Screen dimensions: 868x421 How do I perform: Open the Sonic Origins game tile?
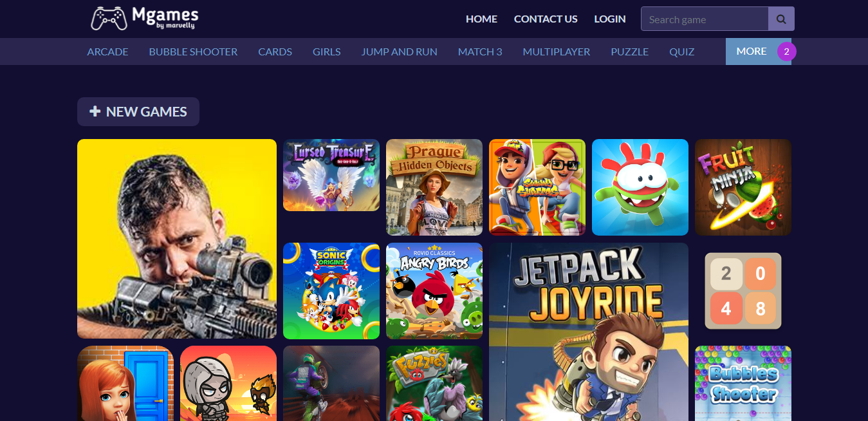[331, 290]
